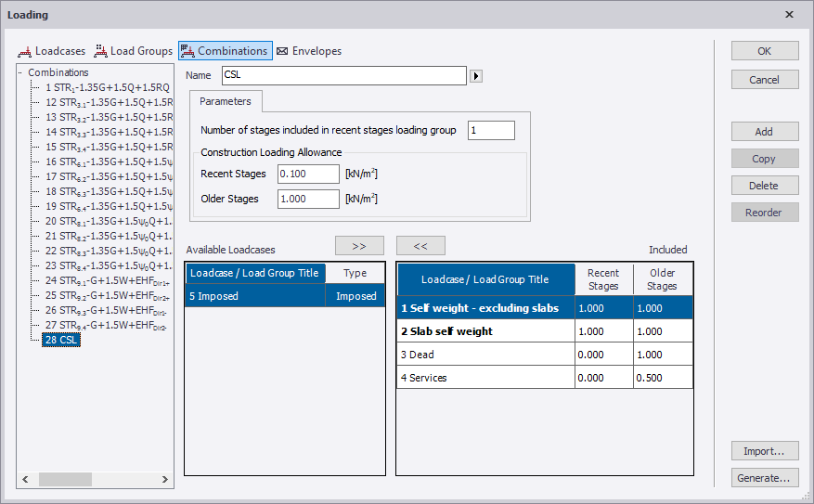Click the Import... button
814x504 pixels.
pos(764,451)
